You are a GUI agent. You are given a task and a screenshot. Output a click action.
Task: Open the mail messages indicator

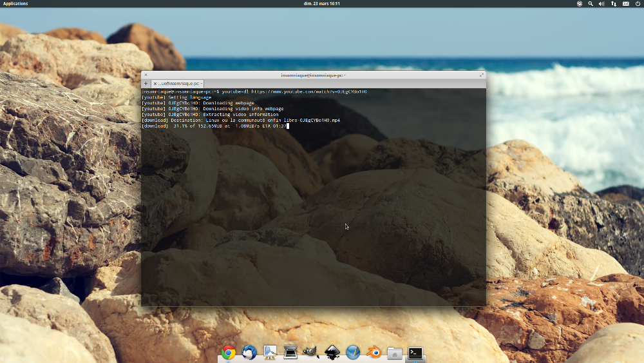pos(626,4)
